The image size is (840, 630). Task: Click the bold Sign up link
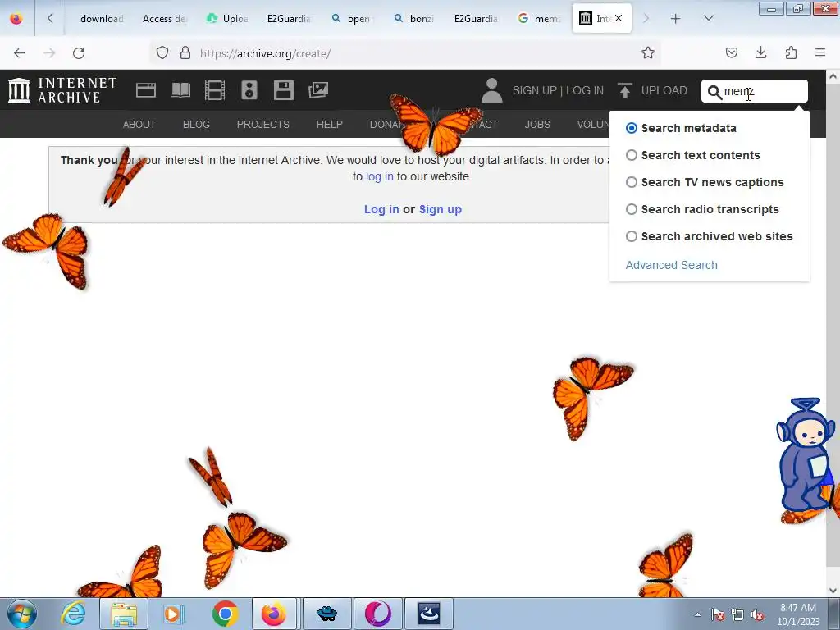pos(441,209)
